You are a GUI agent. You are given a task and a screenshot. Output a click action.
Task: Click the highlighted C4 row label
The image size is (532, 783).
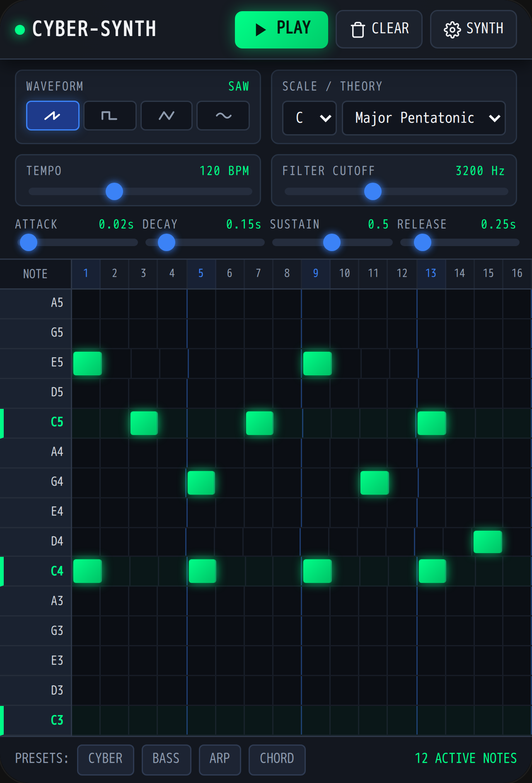tap(36, 572)
